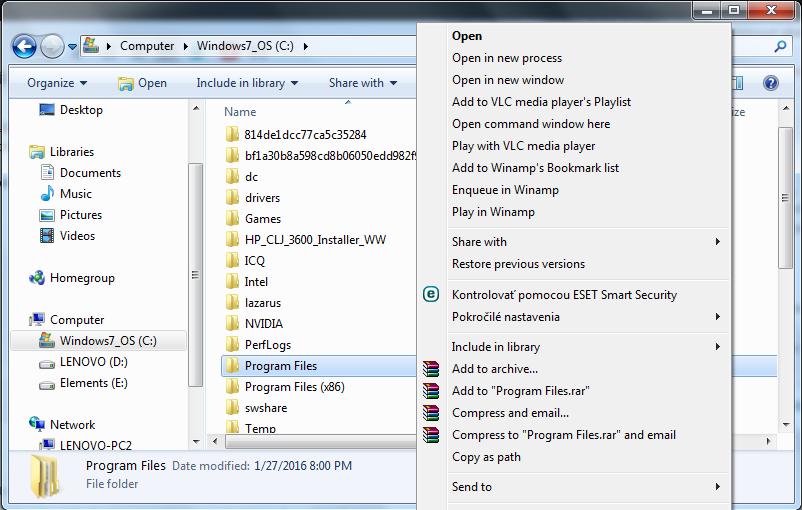Expand Include in library context submenu
The image size is (802, 510).
tap(718, 346)
